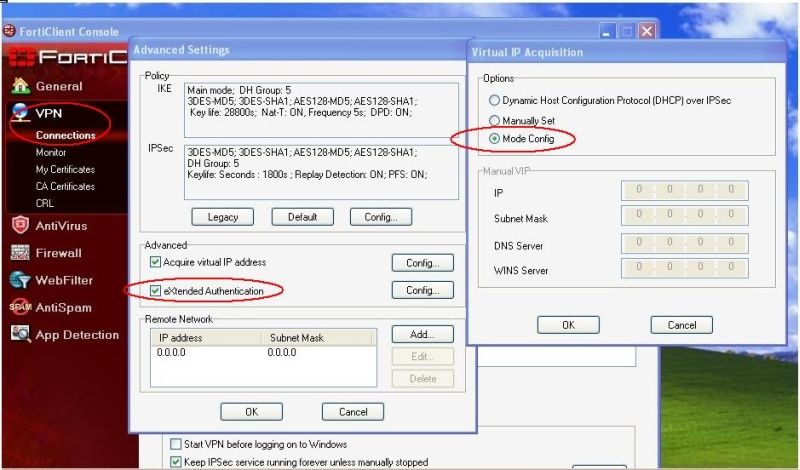Minimize the FortiClient Console window
The image size is (800, 470).
pyautogui.click(x=606, y=32)
